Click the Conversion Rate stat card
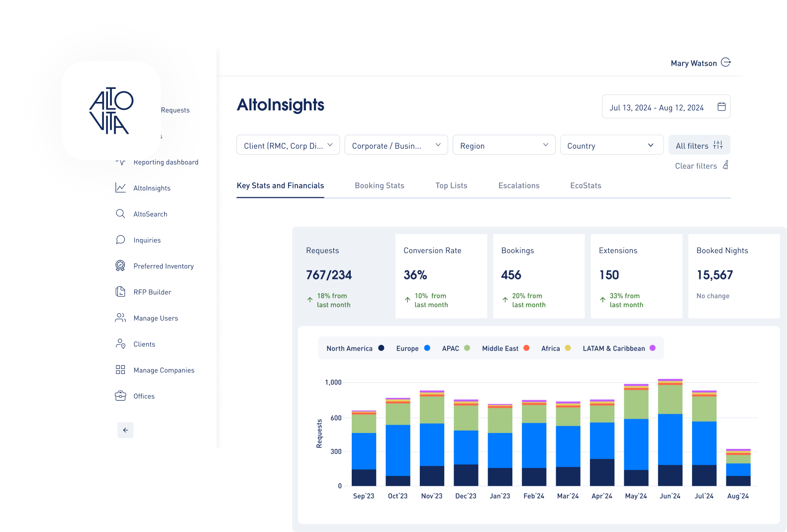Image resolution: width=787 pixels, height=532 pixels. (441, 276)
